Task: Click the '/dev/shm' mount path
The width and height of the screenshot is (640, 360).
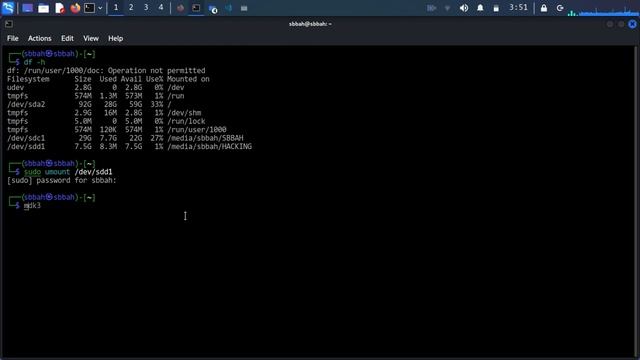Action: 184,113
